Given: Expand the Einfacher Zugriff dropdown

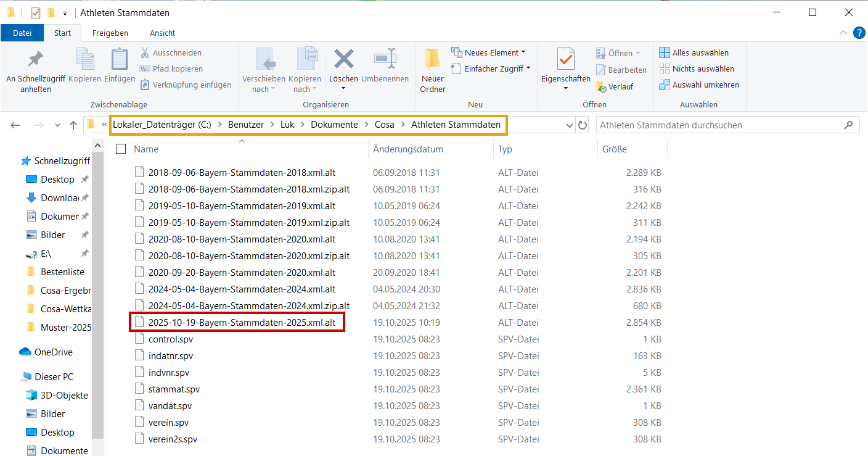Looking at the screenshot, I should point(493,68).
